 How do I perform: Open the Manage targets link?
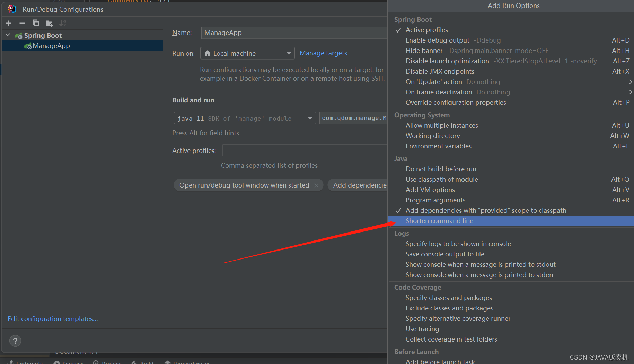coord(326,53)
